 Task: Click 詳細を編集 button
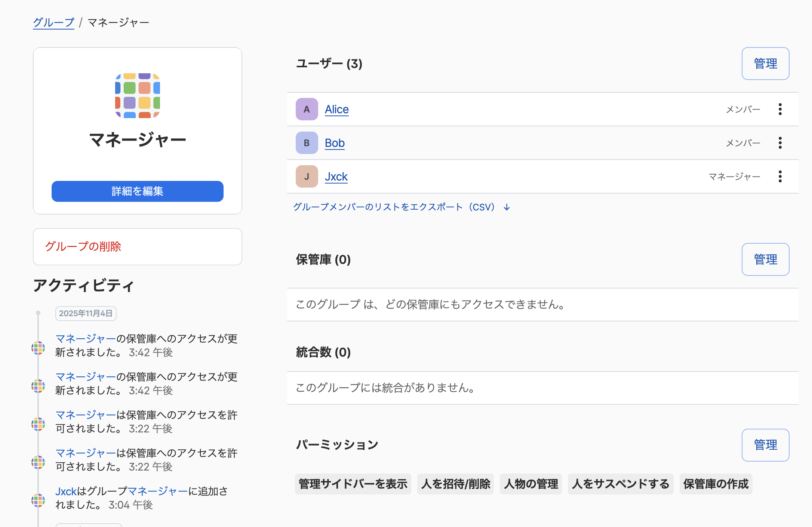(x=137, y=191)
